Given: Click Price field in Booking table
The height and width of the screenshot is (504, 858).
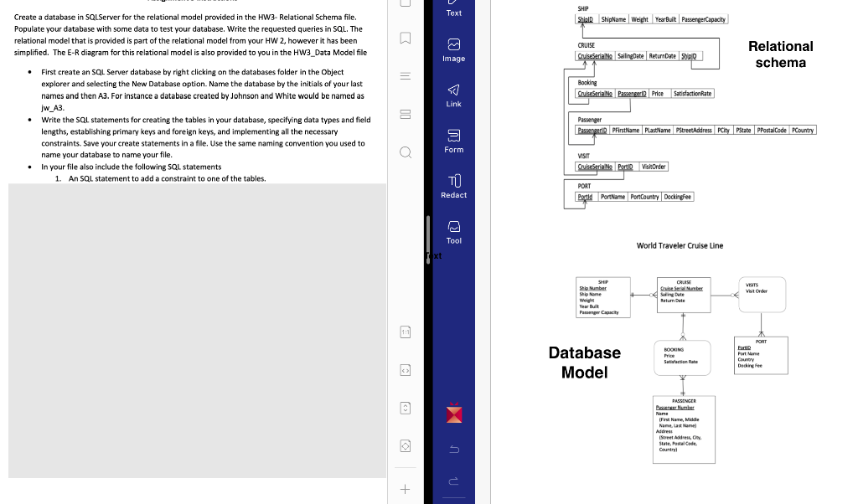Looking at the screenshot, I should pos(659,94).
